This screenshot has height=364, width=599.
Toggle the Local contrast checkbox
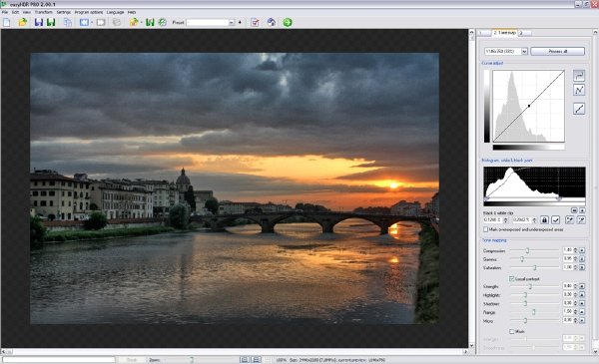pyautogui.click(x=511, y=279)
